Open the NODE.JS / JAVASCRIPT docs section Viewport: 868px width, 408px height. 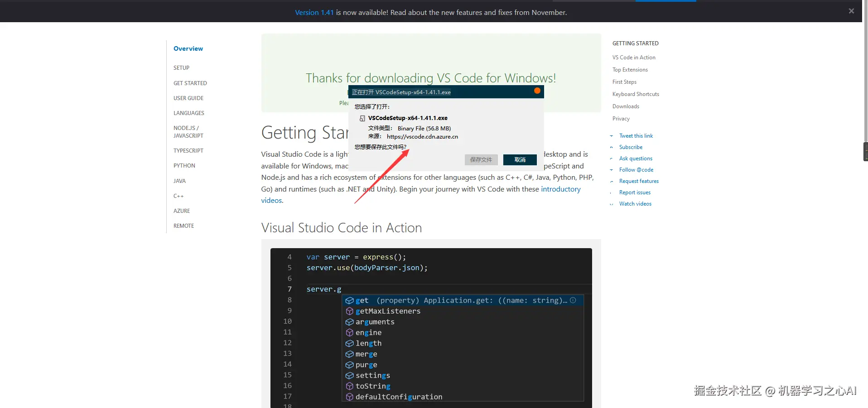188,132
